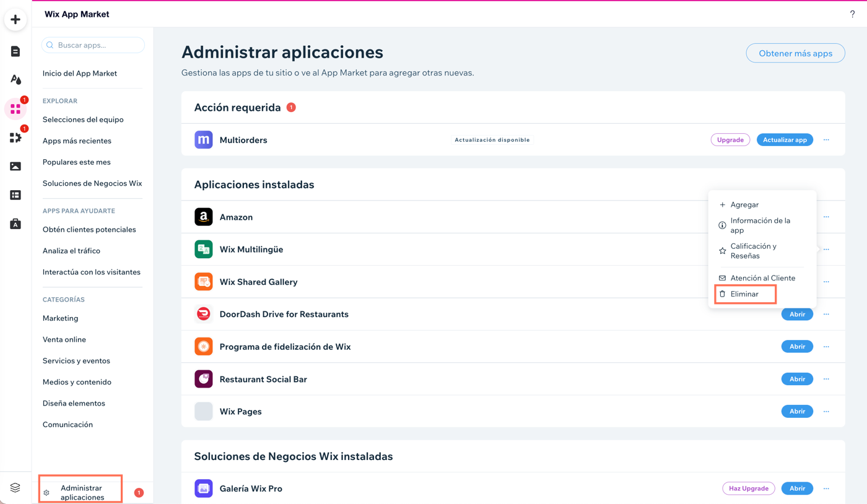Click the Buscar apps search field
Screen dimensions: 867x504
click(x=93, y=45)
